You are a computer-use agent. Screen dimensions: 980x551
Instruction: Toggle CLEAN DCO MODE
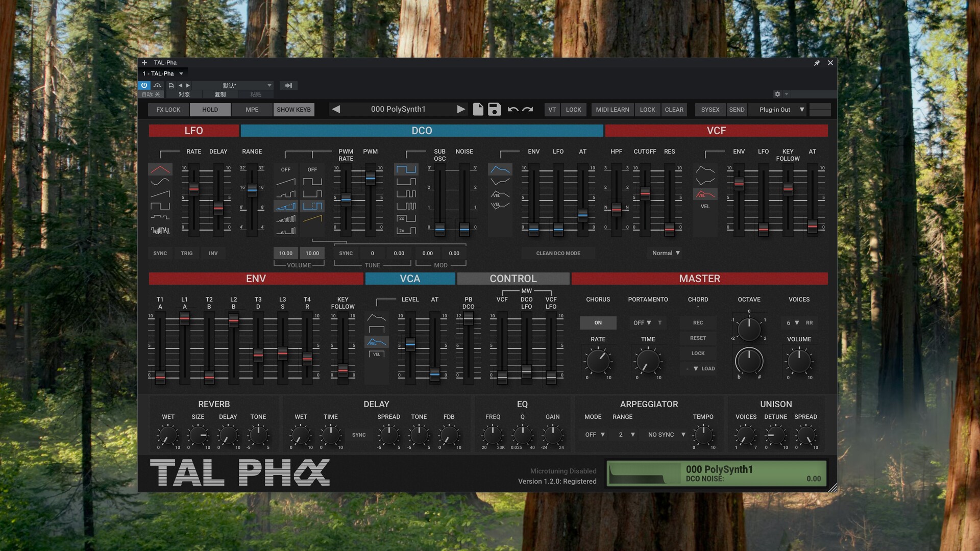[x=558, y=253]
